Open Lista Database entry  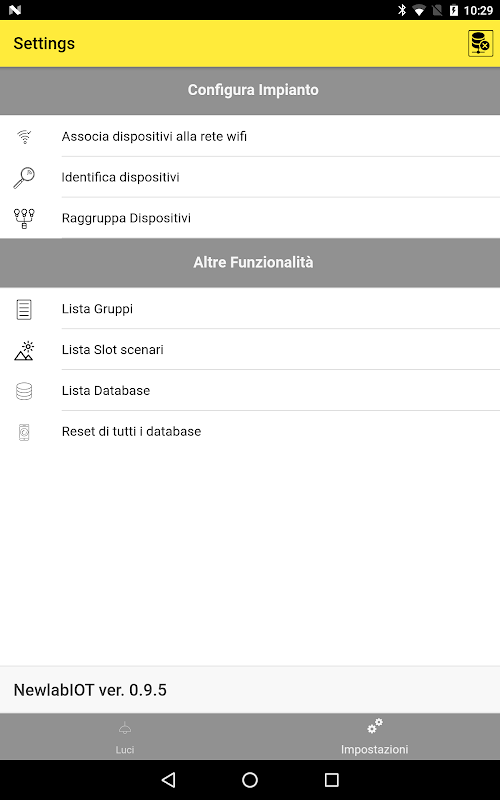pyautogui.click(x=250, y=390)
